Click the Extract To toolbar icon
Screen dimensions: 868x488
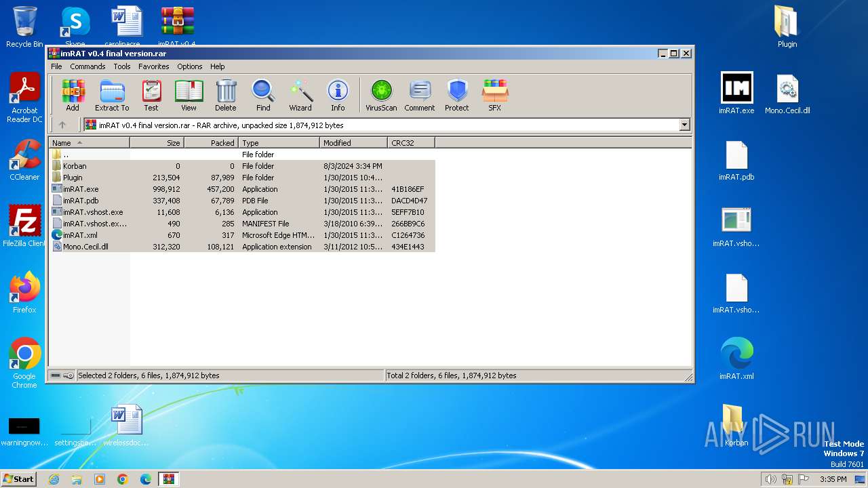coord(112,95)
